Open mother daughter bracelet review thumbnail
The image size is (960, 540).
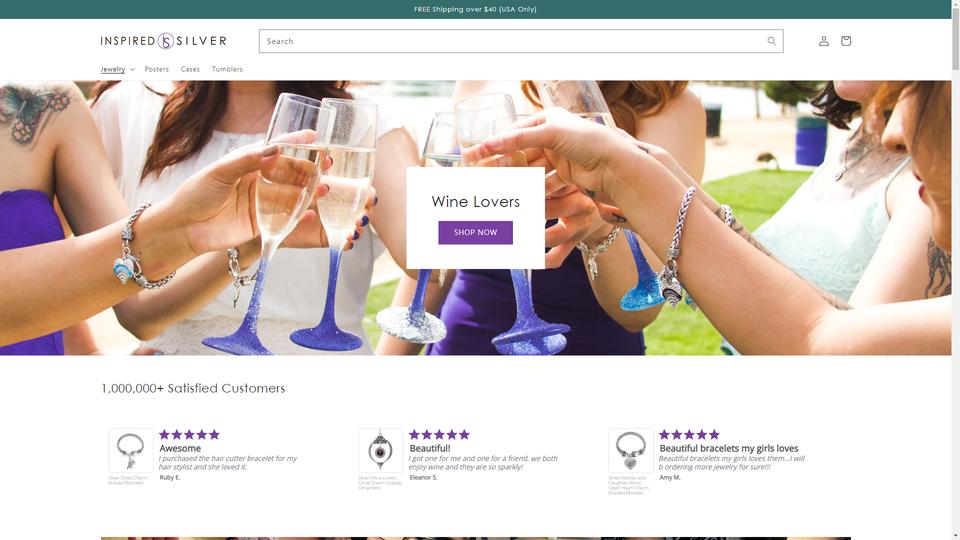tap(630, 450)
